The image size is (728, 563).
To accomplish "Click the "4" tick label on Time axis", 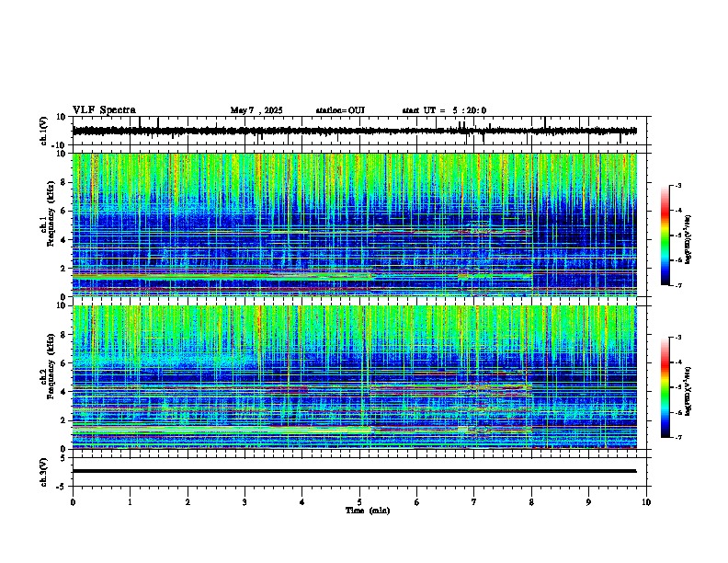I will click(302, 502).
